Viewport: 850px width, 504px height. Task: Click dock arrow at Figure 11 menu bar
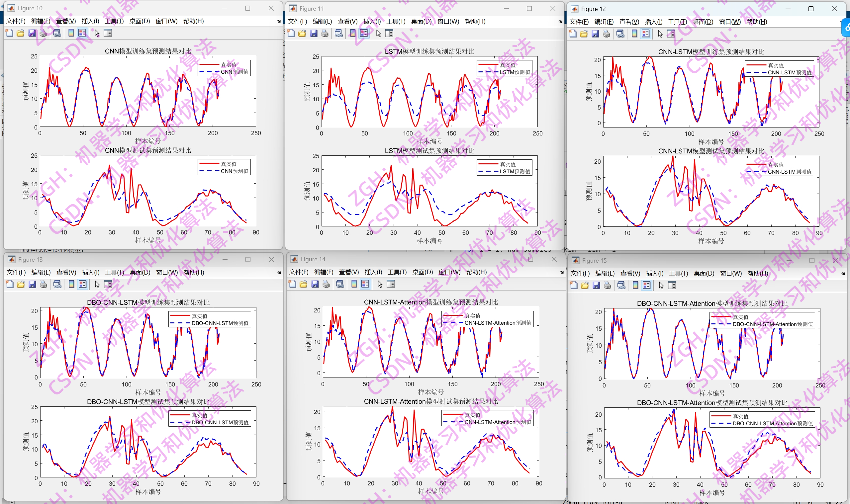click(560, 22)
